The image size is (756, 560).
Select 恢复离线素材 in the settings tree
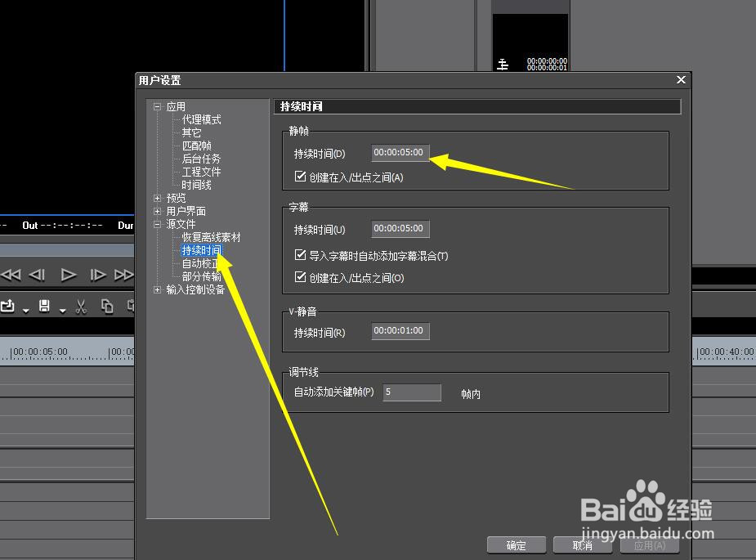pos(211,237)
